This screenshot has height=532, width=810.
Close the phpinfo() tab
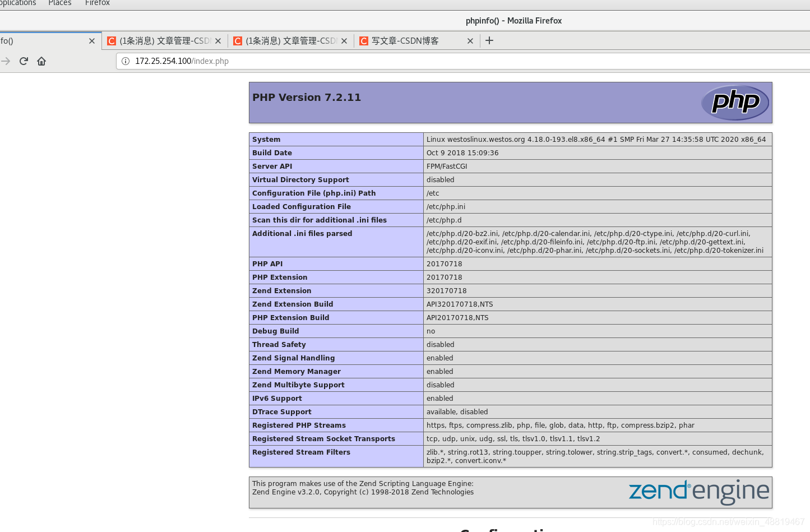pyautogui.click(x=92, y=41)
